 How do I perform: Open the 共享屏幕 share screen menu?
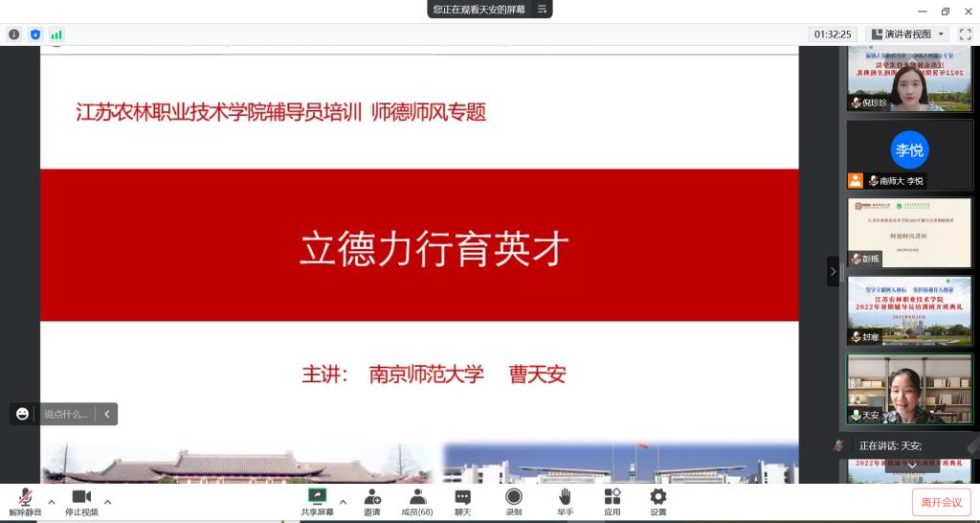click(x=317, y=502)
